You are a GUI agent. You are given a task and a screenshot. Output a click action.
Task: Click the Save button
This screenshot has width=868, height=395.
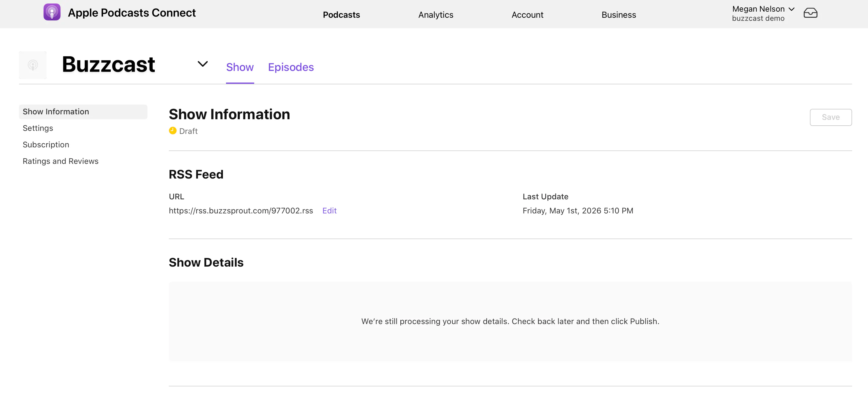pos(831,117)
